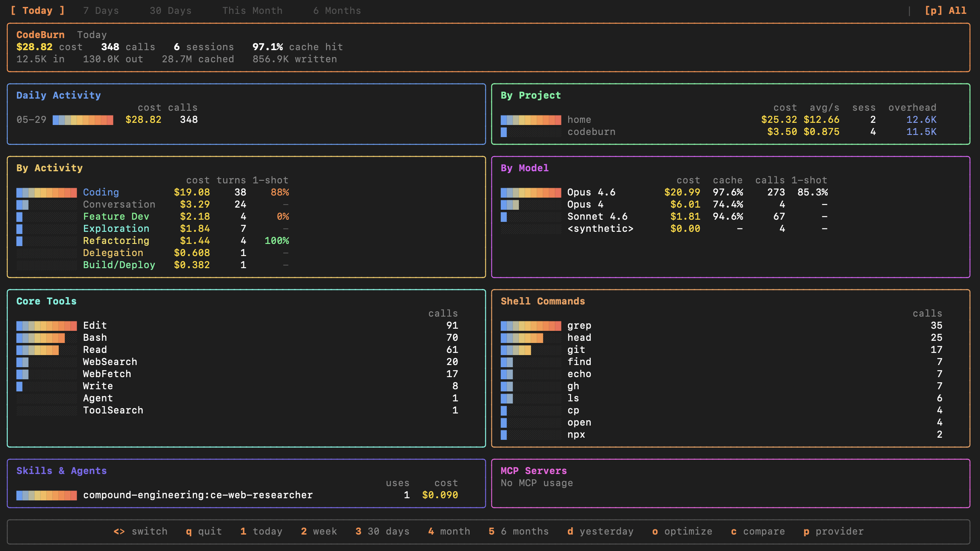Switch to the 30 Days tab

(171, 10)
